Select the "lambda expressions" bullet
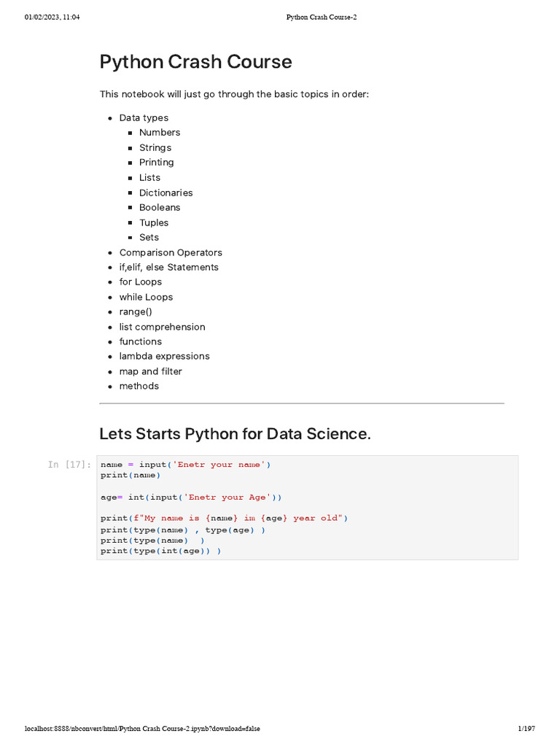This screenshot has height=747, width=560. click(164, 356)
